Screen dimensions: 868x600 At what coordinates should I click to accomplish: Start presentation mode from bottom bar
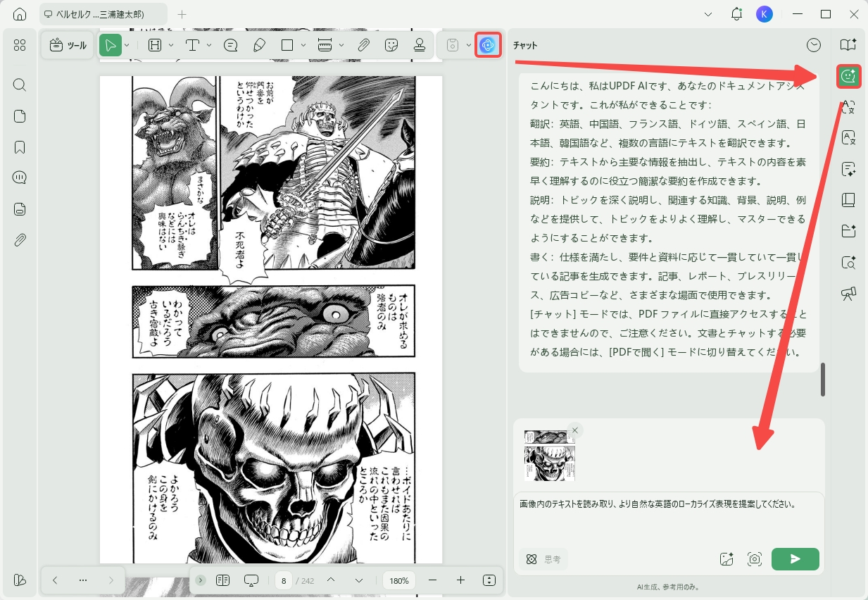click(252, 580)
